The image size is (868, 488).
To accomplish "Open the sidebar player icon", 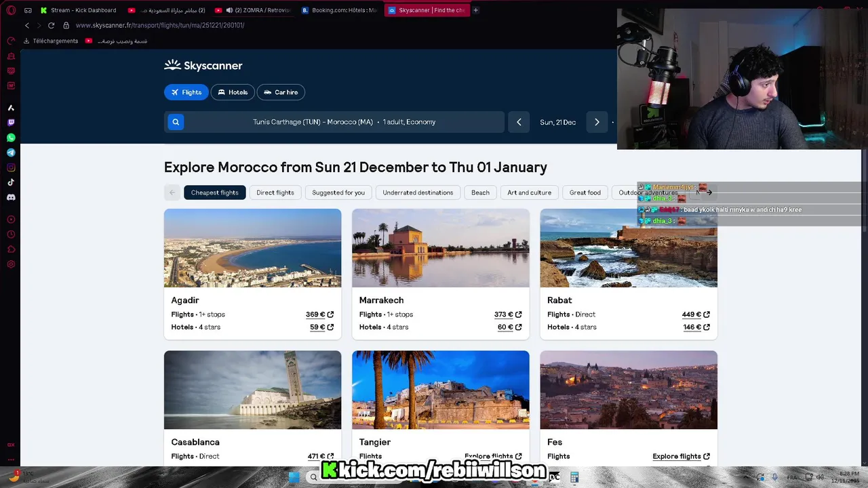I will 11,220.
